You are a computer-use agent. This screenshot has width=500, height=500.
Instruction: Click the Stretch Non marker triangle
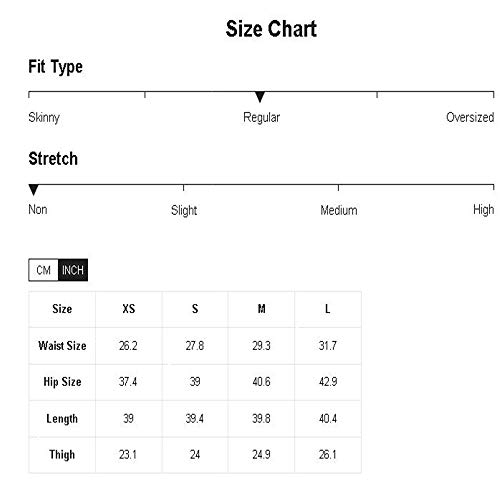tap(34, 190)
